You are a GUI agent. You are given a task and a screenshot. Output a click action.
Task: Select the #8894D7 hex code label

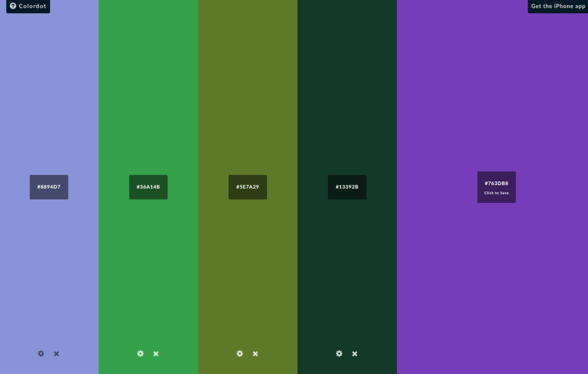pos(49,187)
